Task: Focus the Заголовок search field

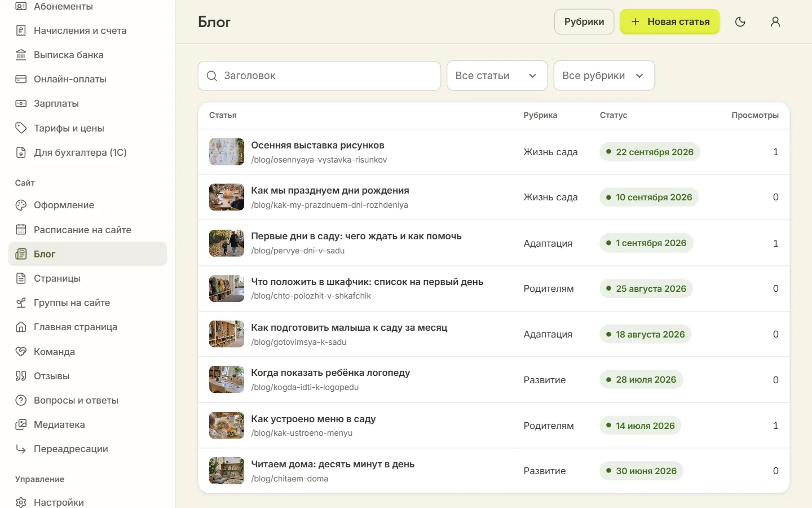Action: (x=319, y=76)
